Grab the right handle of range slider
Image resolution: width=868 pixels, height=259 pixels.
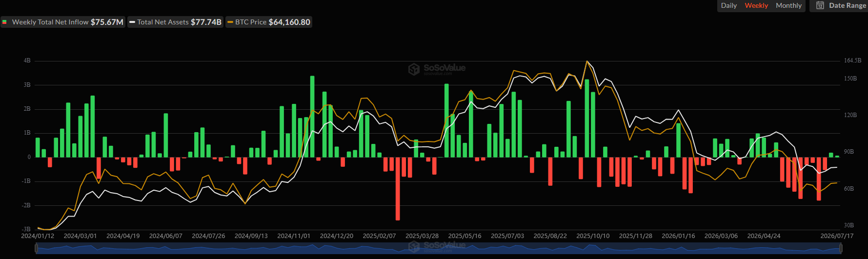tap(840, 249)
